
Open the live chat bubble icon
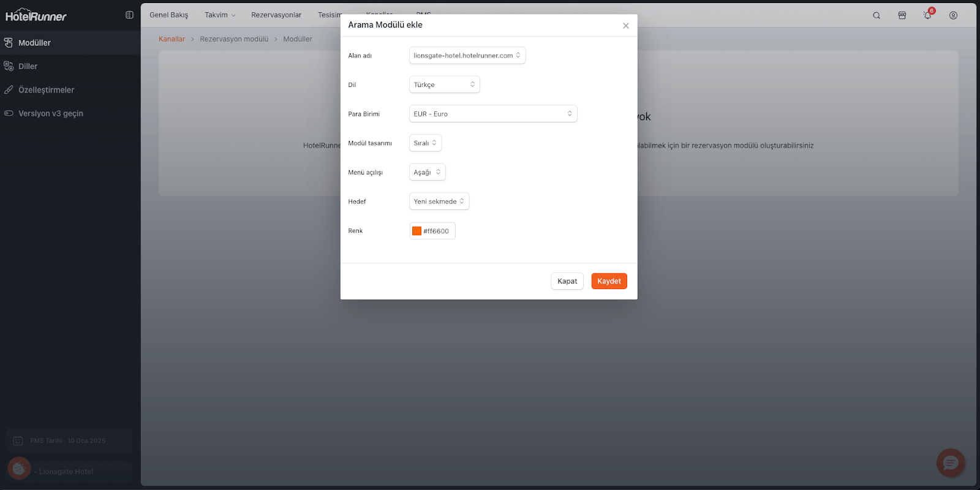tap(951, 463)
